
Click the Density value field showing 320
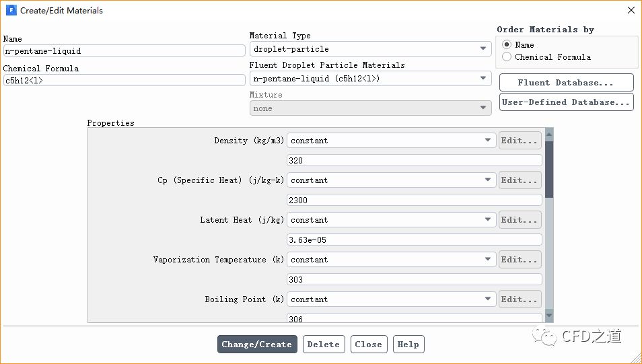(x=414, y=161)
